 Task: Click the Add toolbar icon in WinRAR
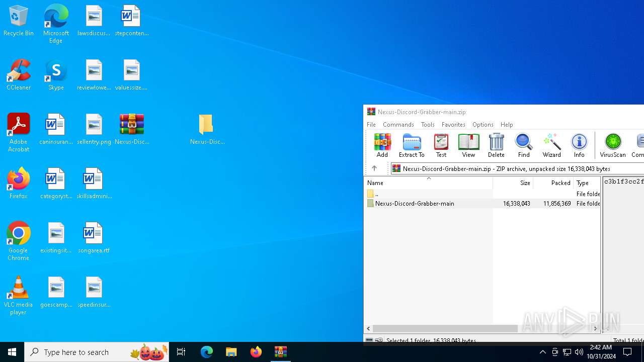click(382, 145)
